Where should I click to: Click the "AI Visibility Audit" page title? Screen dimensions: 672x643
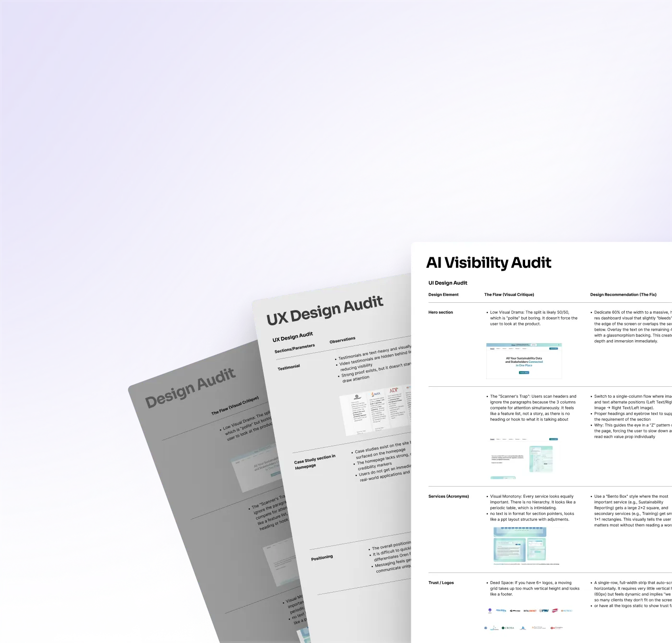click(489, 262)
